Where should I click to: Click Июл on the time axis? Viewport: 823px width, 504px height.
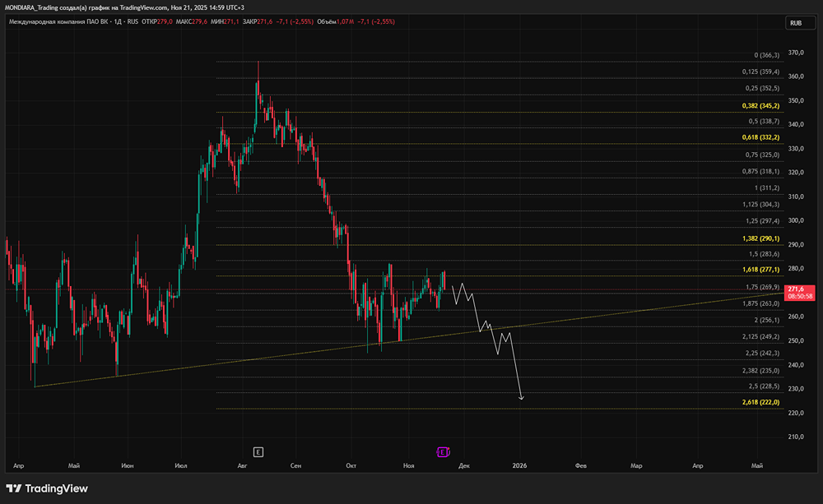[180, 465]
